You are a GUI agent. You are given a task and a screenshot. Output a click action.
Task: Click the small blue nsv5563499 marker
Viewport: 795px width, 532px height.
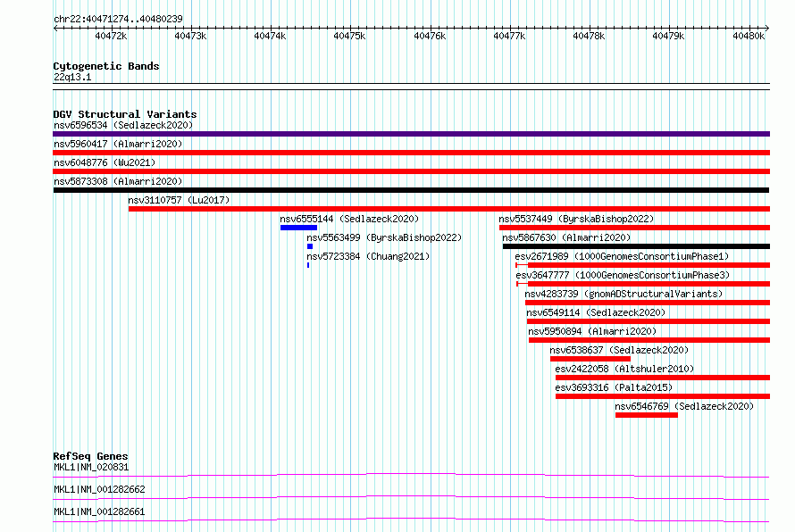coord(310,246)
